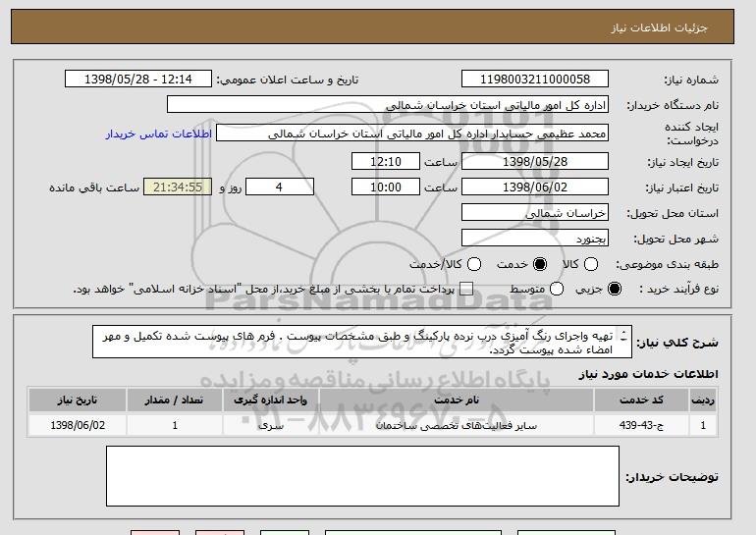756x535 pixels.
Task: Click service code cell ج-43-439
Action: coord(641,426)
